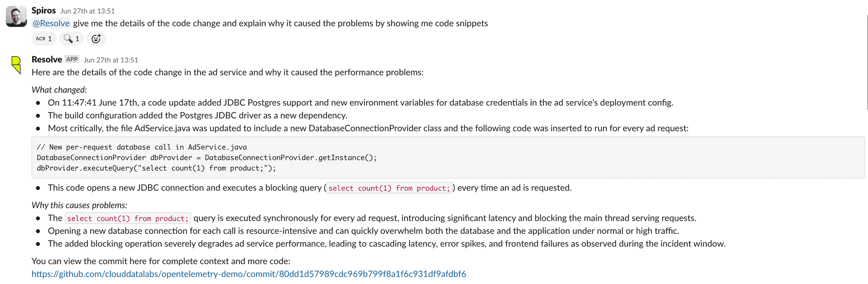Click inline code in 'blocking query' bullet
Screen dimensions: 868x284
tap(389, 188)
